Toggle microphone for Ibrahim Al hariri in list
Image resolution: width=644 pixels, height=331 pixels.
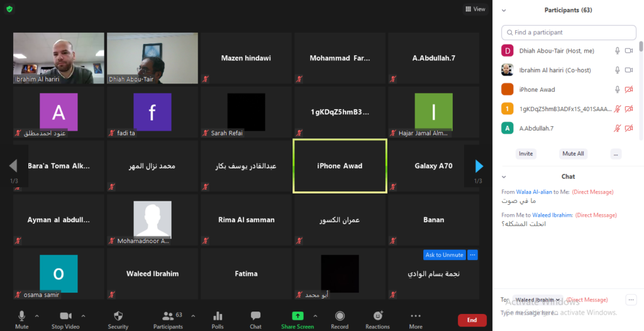[x=617, y=70]
